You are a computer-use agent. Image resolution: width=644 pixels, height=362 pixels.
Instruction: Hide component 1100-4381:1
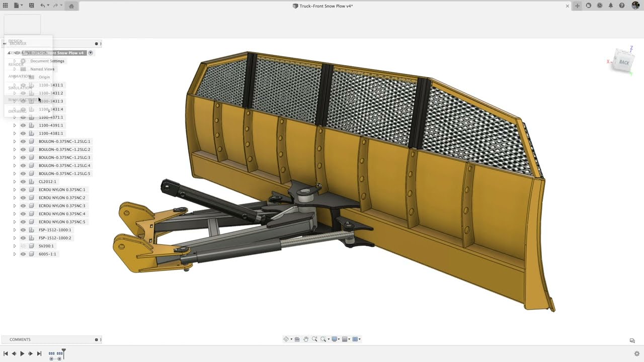23,133
